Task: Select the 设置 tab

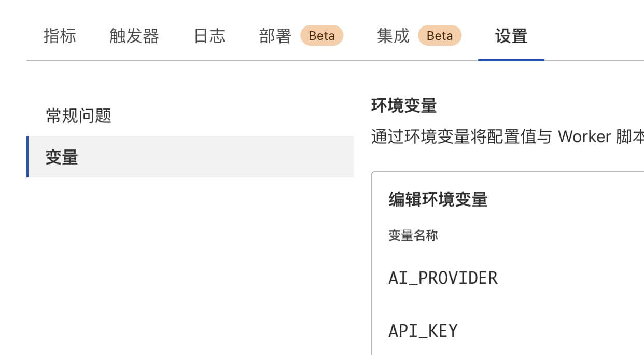Action: coord(511,36)
